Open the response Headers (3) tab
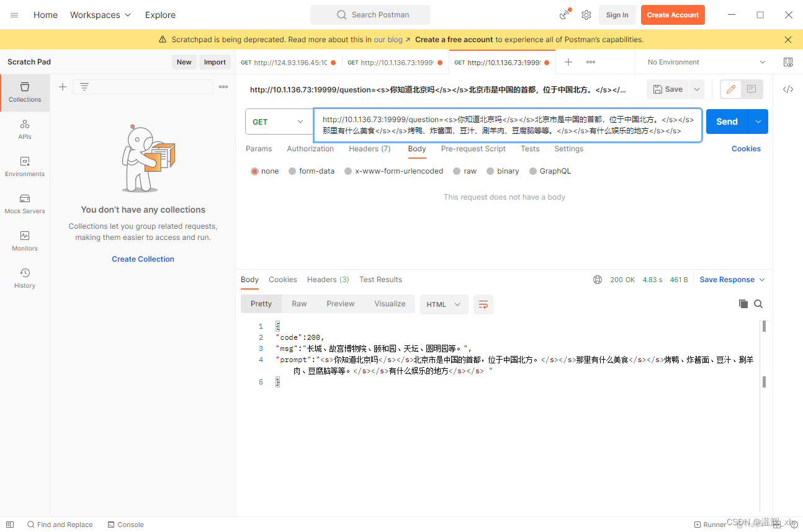This screenshot has width=803, height=532. (328, 280)
